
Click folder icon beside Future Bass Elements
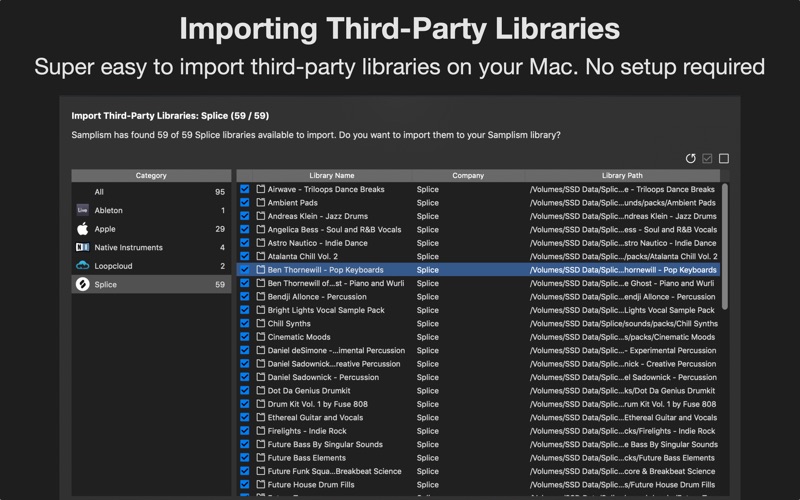261,458
